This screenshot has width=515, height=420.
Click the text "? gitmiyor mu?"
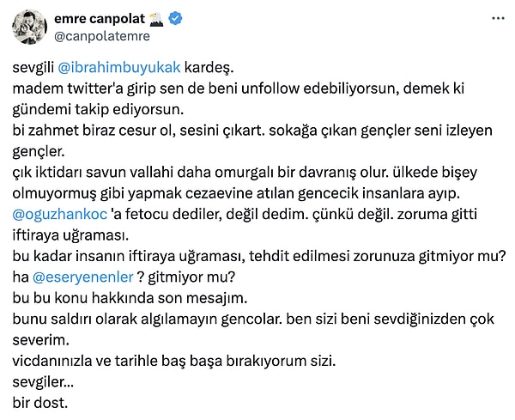point(186,277)
